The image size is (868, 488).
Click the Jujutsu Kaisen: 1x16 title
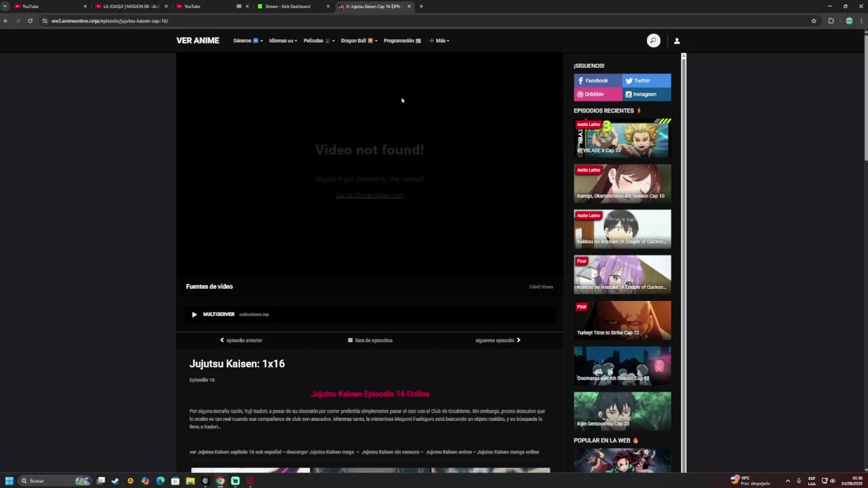click(237, 364)
